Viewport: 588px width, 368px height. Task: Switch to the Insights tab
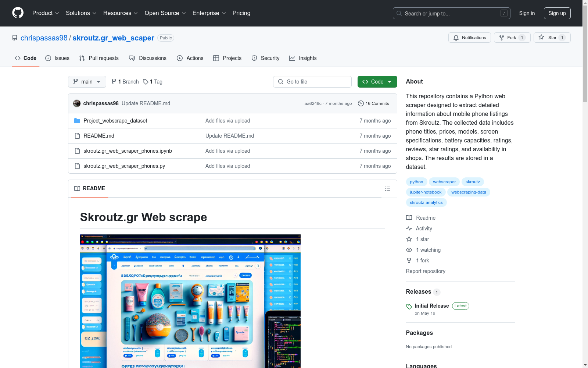[303, 58]
